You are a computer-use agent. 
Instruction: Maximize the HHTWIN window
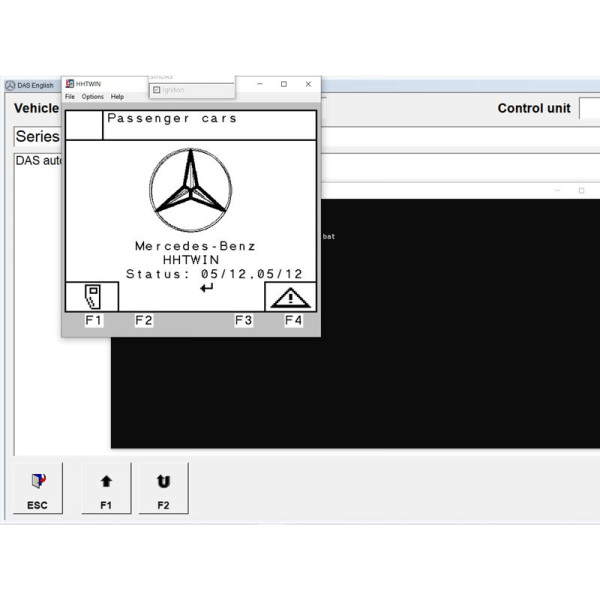click(x=284, y=84)
